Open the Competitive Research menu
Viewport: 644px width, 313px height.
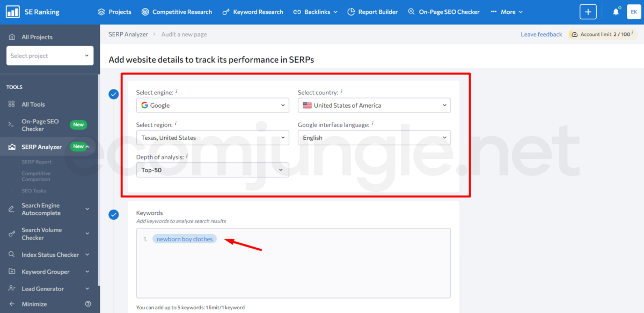pos(177,12)
